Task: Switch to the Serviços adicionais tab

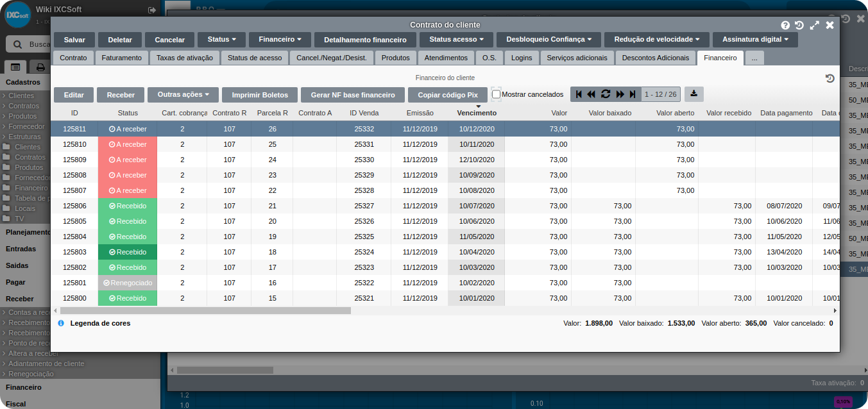Action: coord(577,58)
